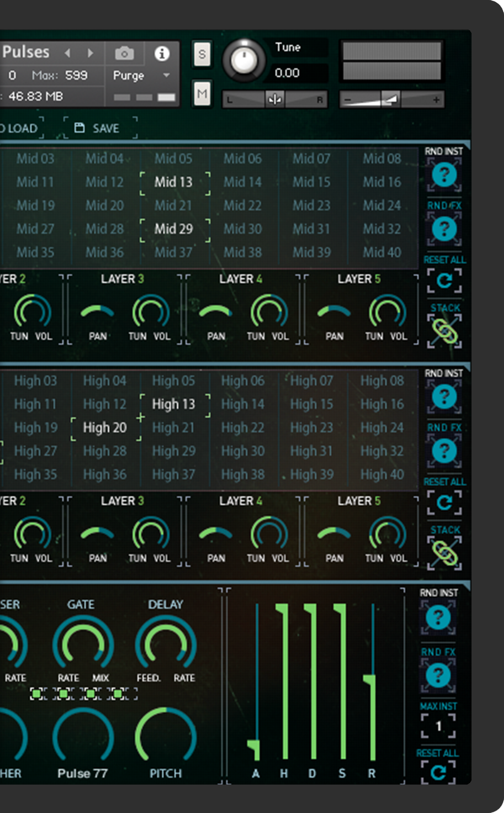Click the Tune value field 0.00
Image resolution: width=504 pixels, height=813 pixels.
click(295, 73)
